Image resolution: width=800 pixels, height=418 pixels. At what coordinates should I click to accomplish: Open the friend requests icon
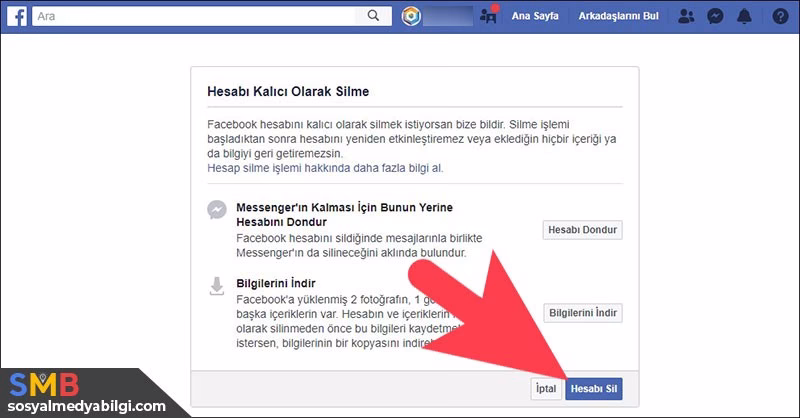tap(686, 16)
